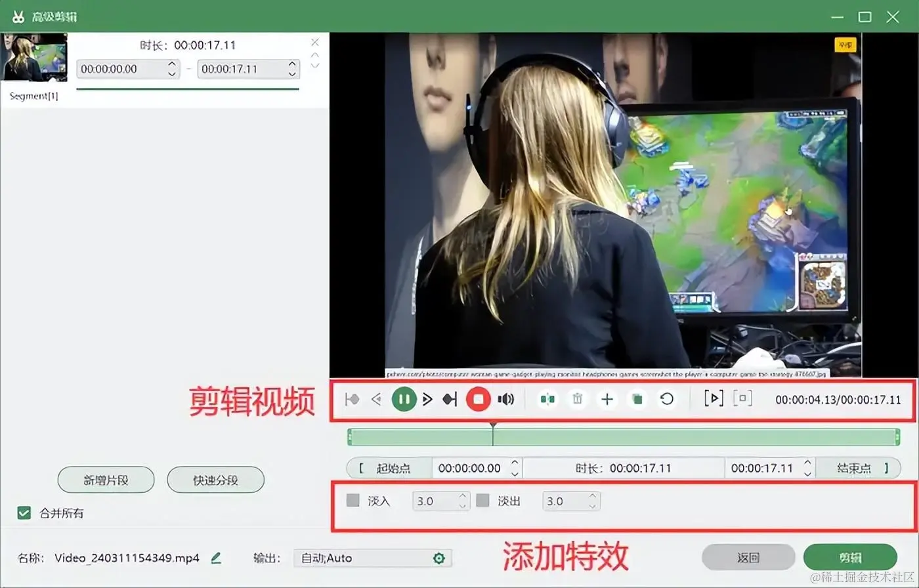
Task: Adjust Segment[1] start time stepper
Action: click(x=172, y=68)
